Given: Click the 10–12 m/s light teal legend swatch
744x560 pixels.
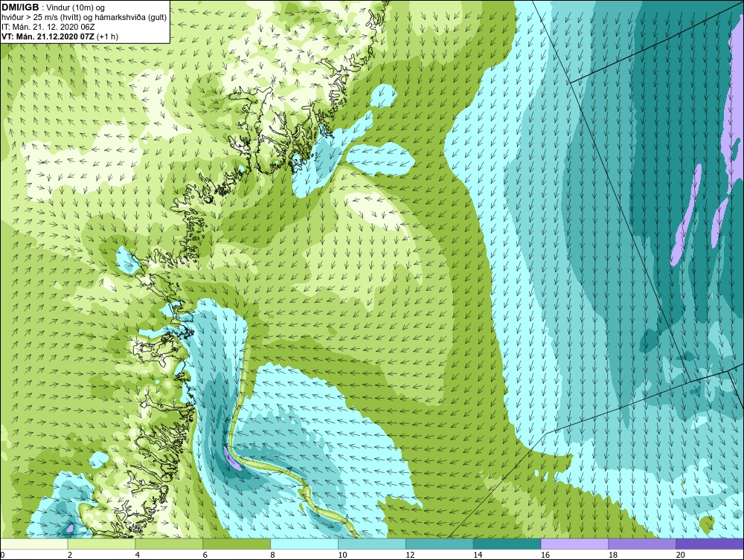Looking at the screenshot, I should pos(372,544).
